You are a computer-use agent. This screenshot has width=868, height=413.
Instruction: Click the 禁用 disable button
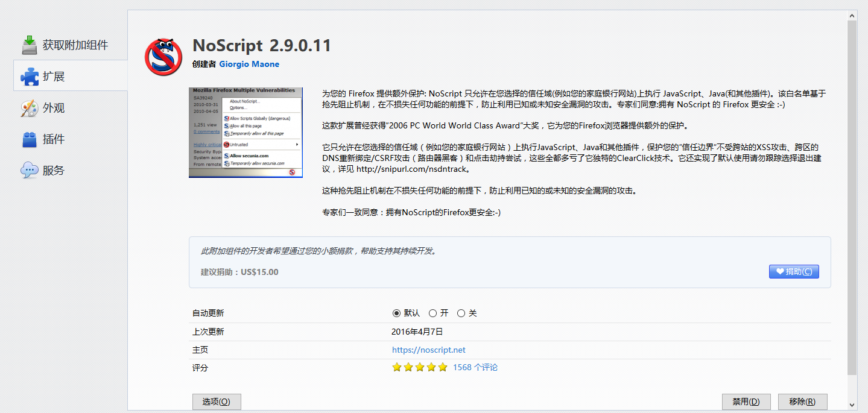click(x=746, y=402)
